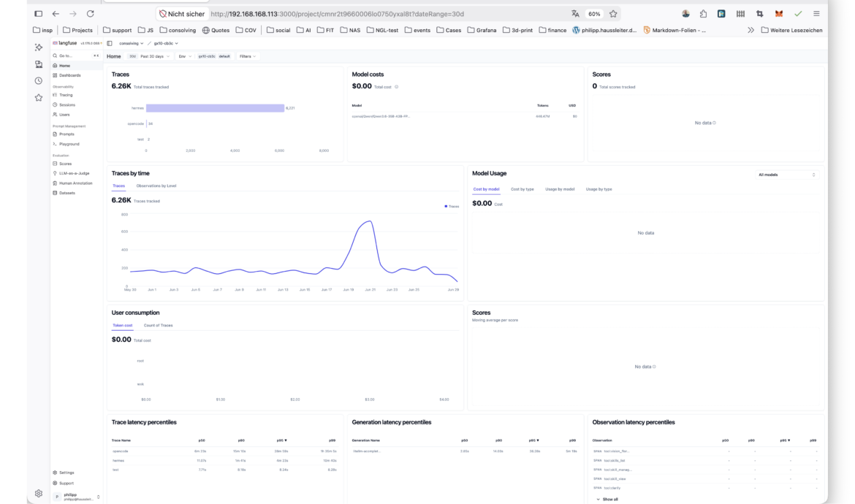The image size is (855, 504).
Task: Open the All models selector in Model Usage
Action: coord(786,175)
